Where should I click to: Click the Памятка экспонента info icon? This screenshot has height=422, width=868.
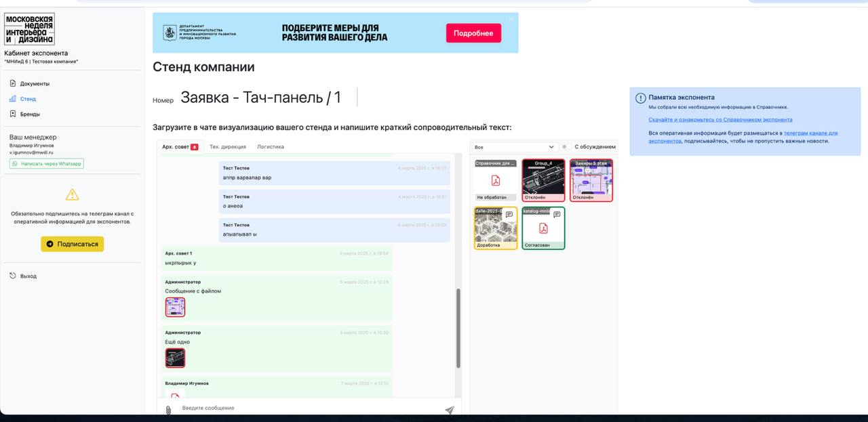(x=640, y=98)
